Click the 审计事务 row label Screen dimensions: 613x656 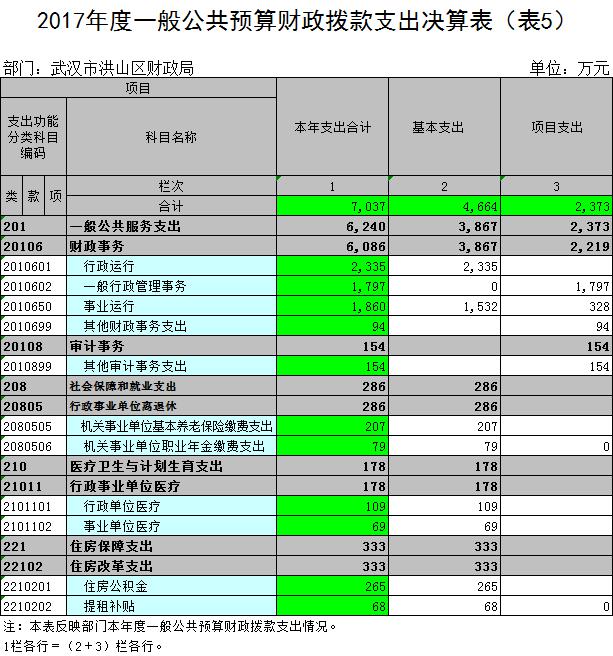pyautogui.click(x=90, y=346)
